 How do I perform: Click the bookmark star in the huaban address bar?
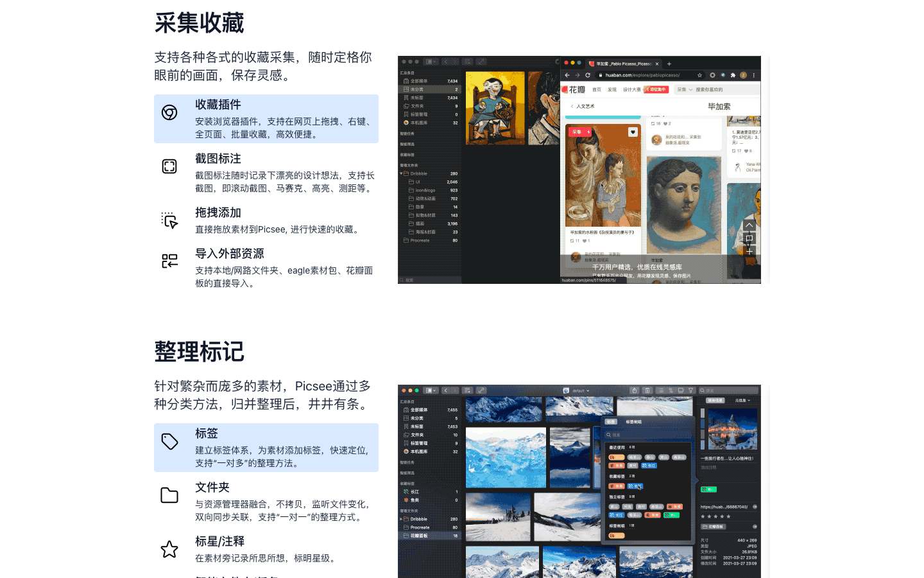tap(699, 75)
